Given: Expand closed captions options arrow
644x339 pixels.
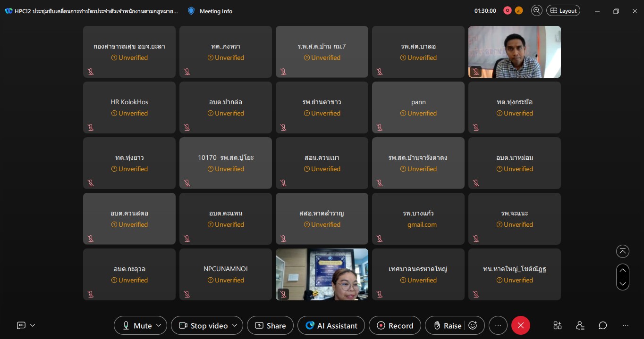Looking at the screenshot, I should click(x=33, y=325).
